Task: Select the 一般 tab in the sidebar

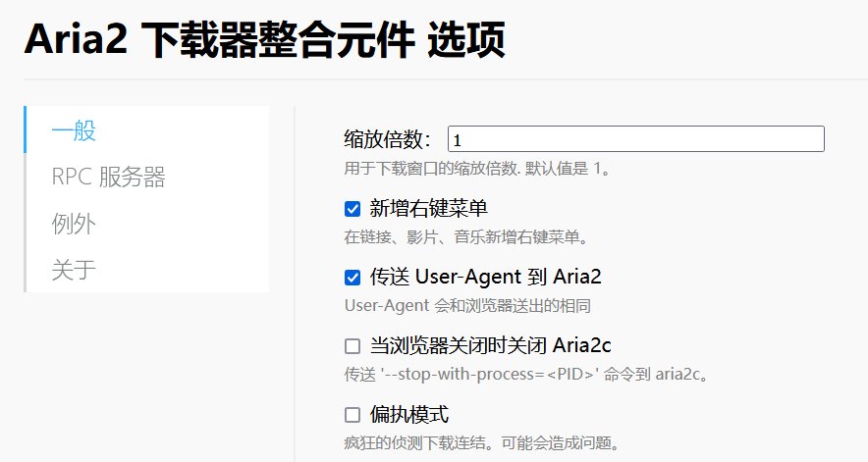Action: 75,130
